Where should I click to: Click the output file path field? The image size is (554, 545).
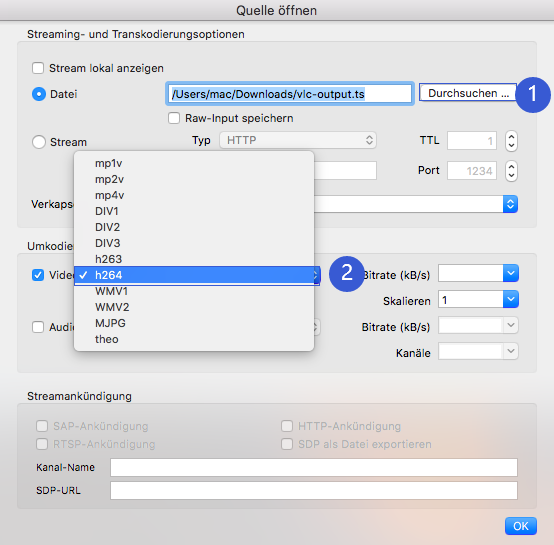(x=290, y=94)
